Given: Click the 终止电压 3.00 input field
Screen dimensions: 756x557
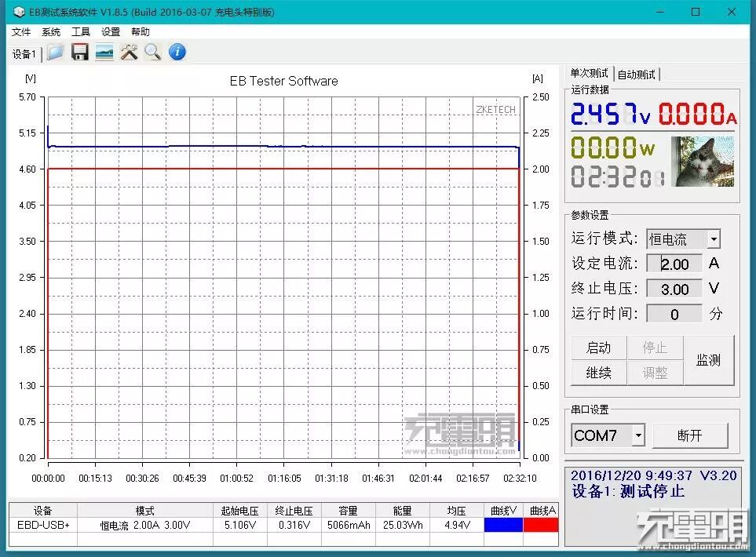Looking at the screenshot, I should pos(674,289).
